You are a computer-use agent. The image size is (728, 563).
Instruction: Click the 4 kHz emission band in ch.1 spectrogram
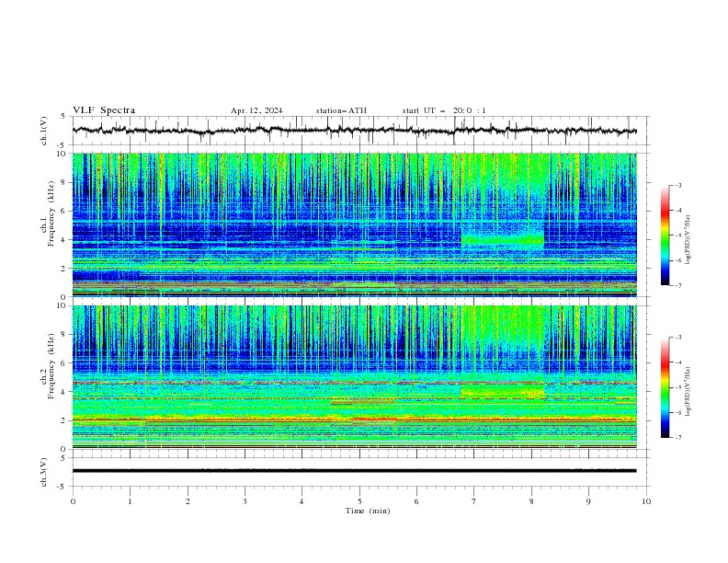click(503, 240)
